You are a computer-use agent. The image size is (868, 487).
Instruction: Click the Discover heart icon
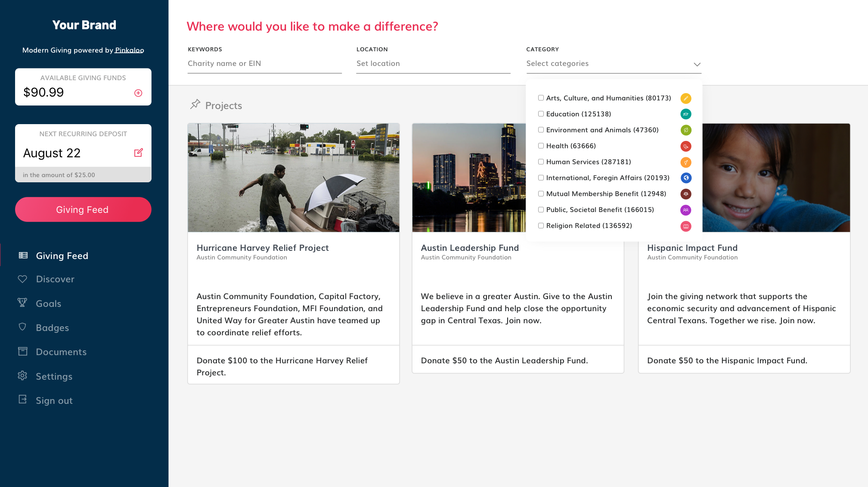[22, 279]
